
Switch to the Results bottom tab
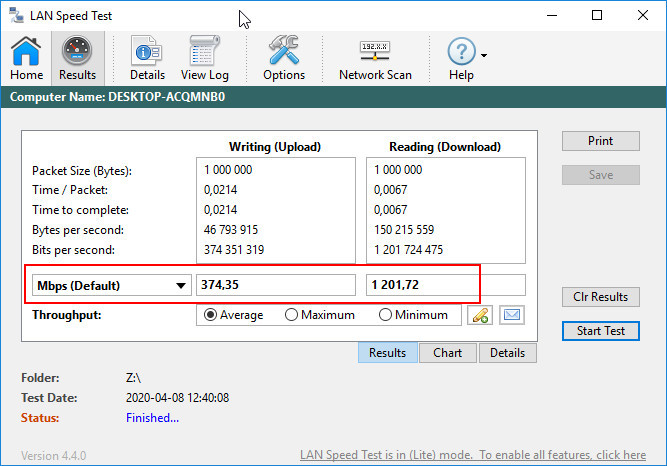point(388,353)
